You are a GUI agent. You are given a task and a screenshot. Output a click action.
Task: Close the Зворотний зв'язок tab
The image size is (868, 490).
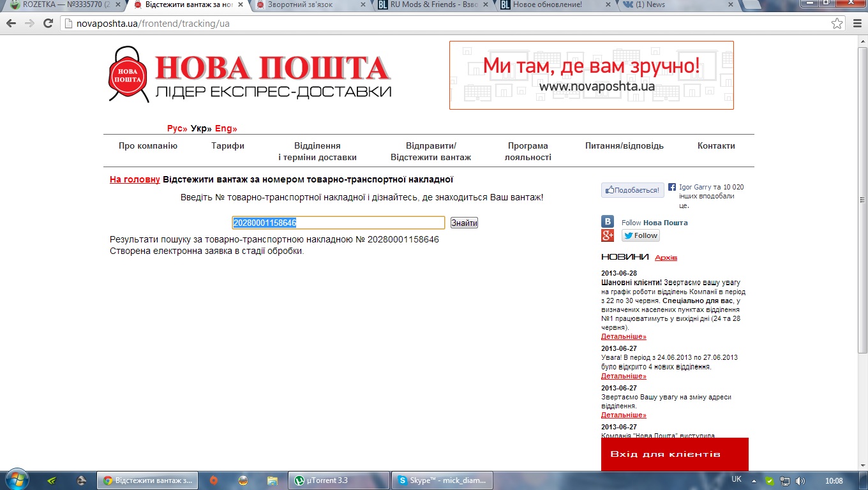pos(363,5)
